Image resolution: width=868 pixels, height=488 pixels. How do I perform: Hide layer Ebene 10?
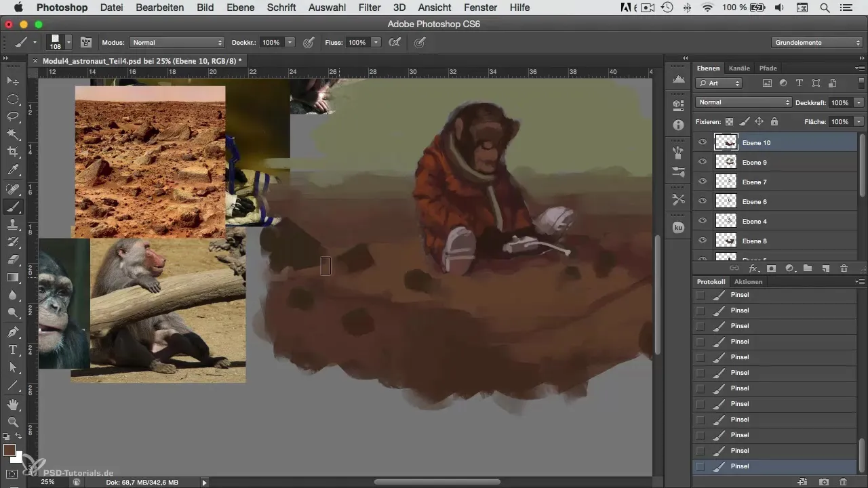pyautogui.click(x=703, y=142)
